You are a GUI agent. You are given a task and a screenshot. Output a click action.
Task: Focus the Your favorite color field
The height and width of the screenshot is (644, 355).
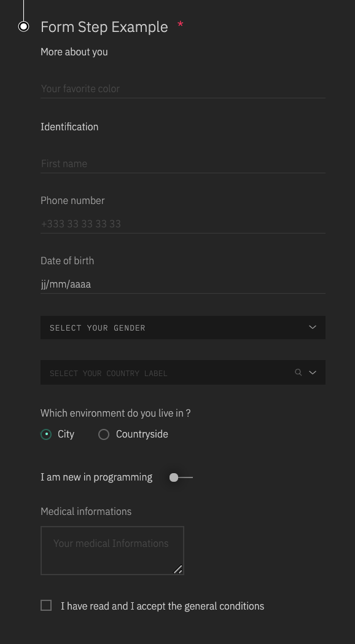(x=183, y=88)
